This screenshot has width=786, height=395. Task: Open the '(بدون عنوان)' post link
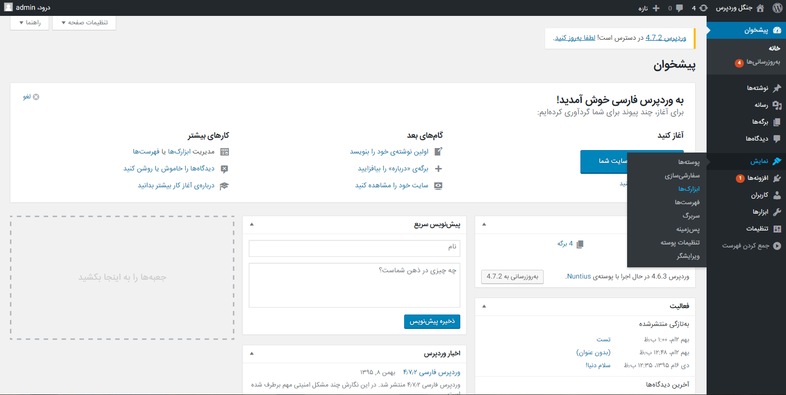pyautogui.click(x=593, y=352)
